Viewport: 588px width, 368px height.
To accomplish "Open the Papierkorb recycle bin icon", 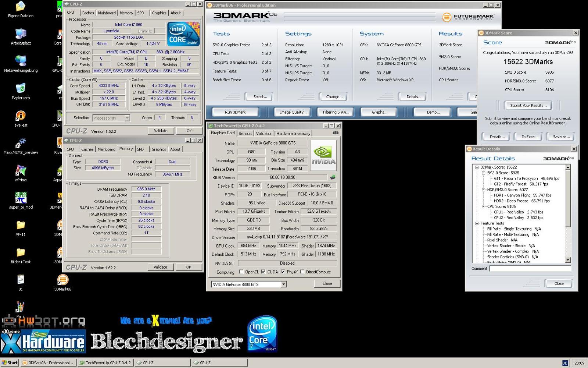I will coord(21,91).
